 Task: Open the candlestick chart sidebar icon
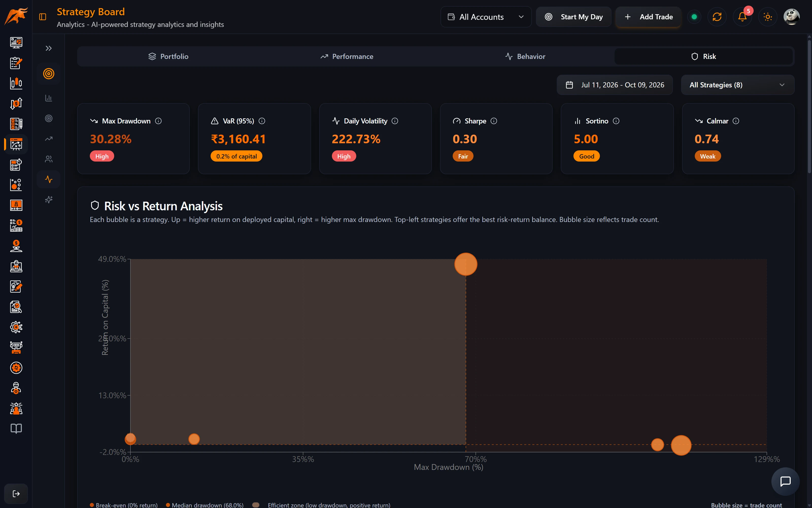pos(16,83)
